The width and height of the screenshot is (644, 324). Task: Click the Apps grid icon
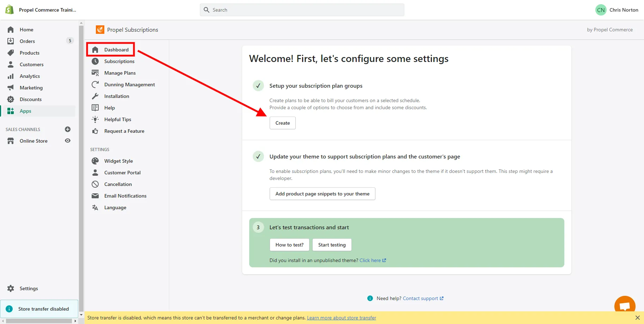[11, 111]
